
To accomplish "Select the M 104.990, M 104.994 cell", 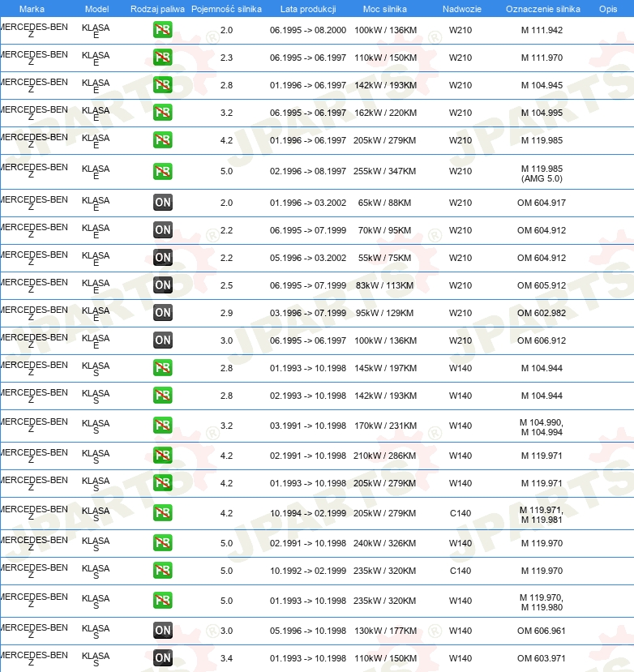I will [x=542, y=427].
